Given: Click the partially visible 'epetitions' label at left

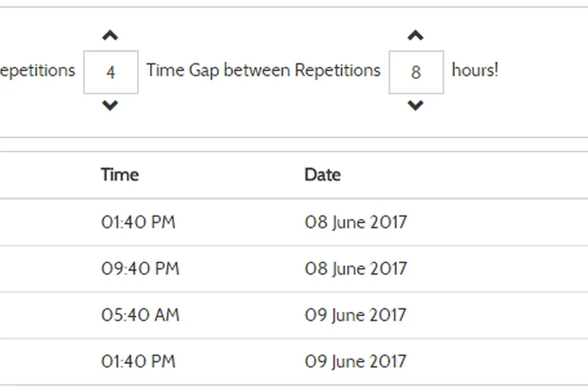Looking at the screenshot, I should tap(37, 71).
